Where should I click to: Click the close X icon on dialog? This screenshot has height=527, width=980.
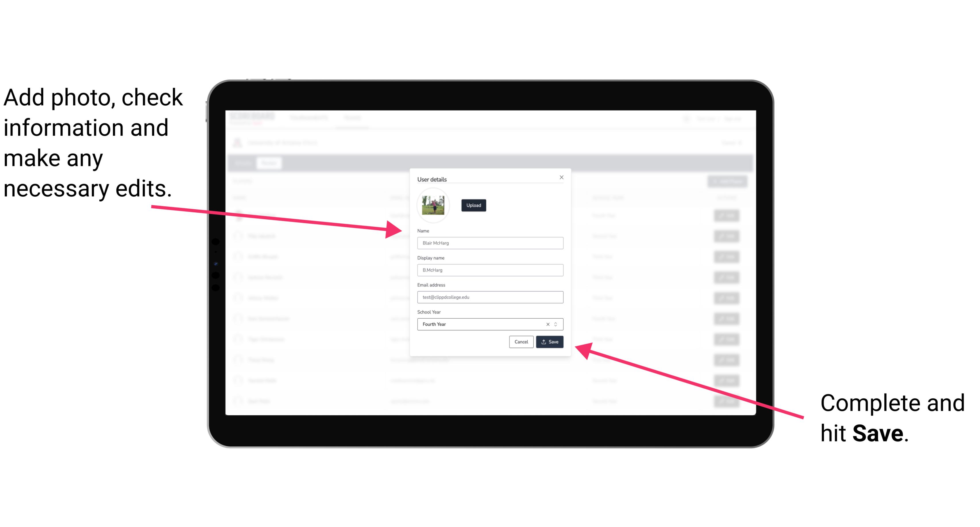click(562, 177)
